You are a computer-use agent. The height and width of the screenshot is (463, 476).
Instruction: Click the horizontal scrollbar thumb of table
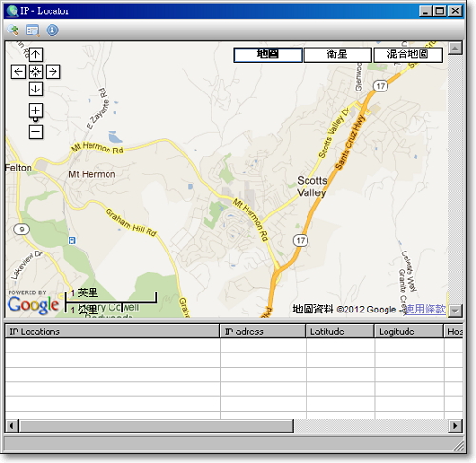[x=156, y=426]
